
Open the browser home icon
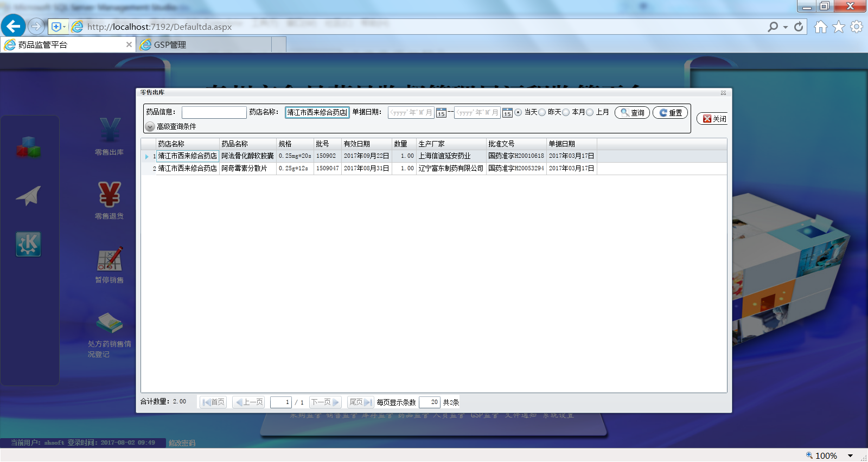click(x=820, y=27)
